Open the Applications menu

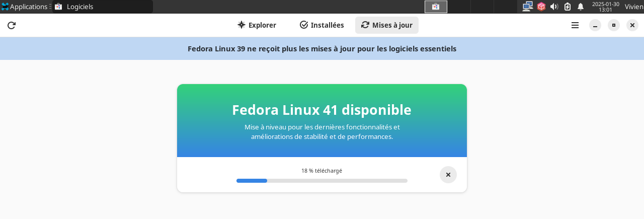pos(25,7)
